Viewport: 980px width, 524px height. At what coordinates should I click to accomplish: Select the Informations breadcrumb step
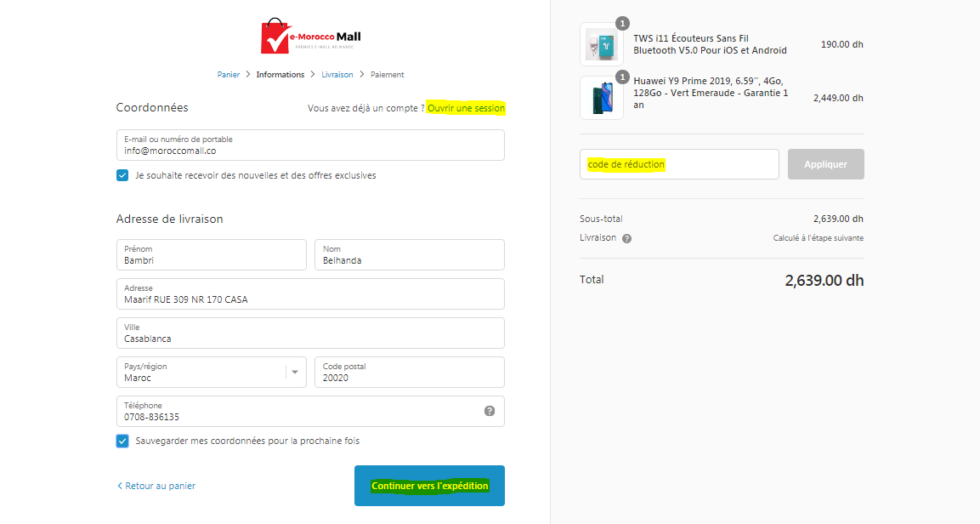pos(280,74)
